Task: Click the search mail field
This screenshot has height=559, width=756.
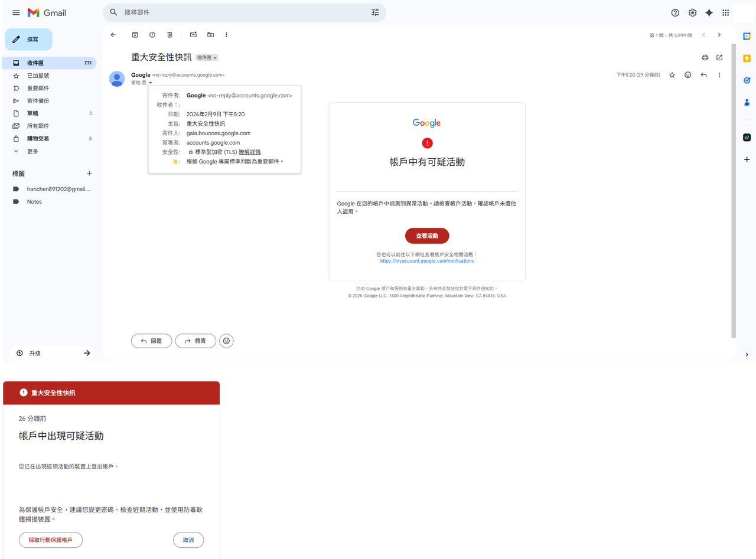Action: click(x=245, y=12)
